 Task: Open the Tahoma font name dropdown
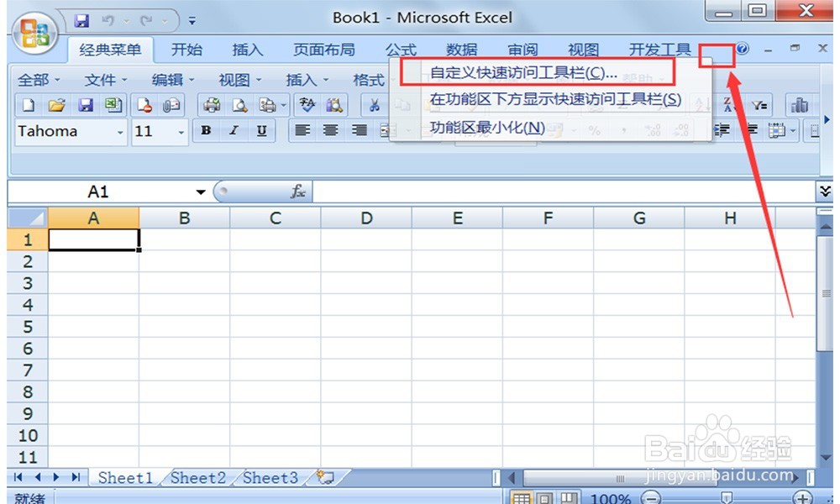(x=120, y=132)
